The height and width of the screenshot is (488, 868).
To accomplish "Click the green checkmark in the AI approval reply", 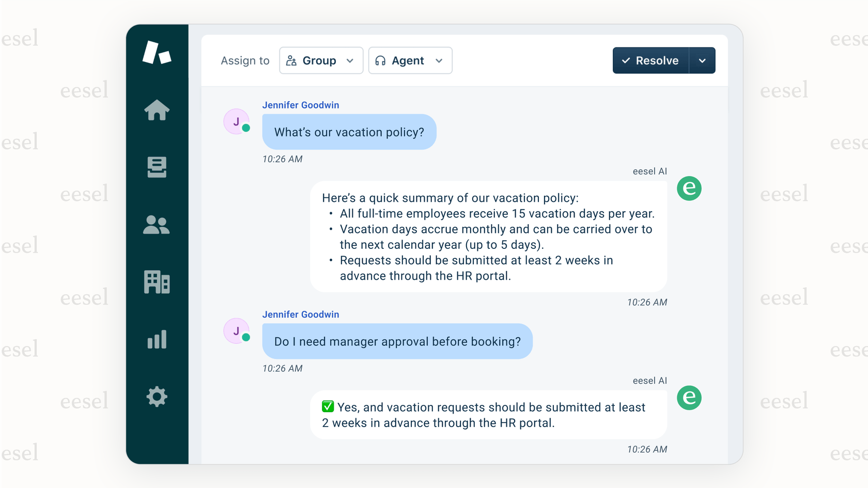I will [x=327, y=407].
